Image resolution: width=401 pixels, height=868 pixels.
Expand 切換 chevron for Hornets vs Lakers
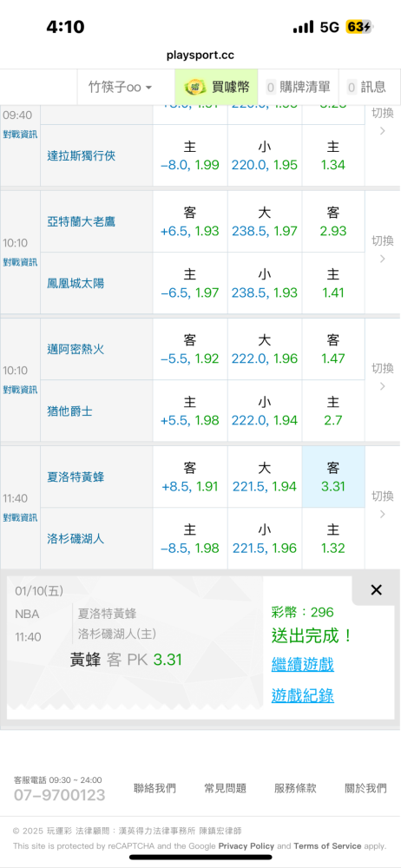click(x=382, y=505)
